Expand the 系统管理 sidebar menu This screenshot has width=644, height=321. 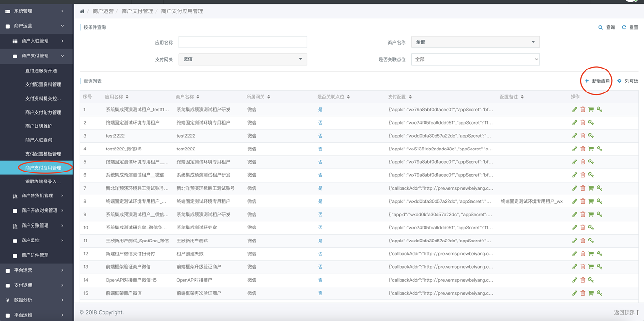(x=36, y=11)
